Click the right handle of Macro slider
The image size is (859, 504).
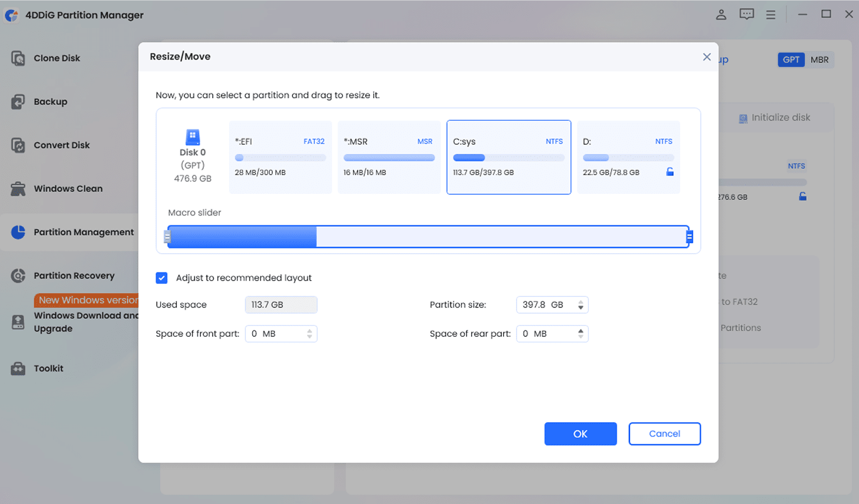point(689,237)
